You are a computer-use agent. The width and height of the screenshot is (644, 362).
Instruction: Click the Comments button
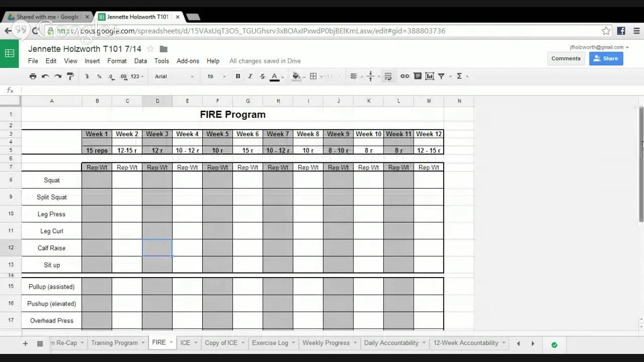tap(566, 58)
